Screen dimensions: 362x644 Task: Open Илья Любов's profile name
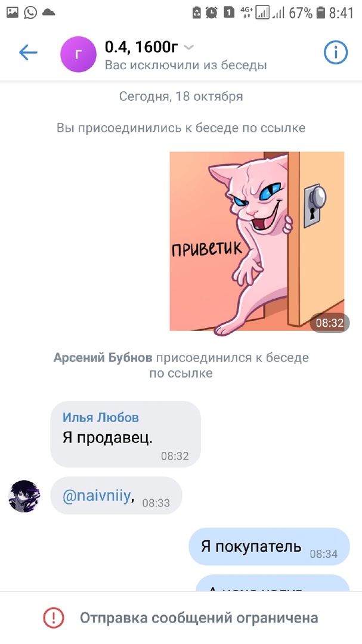click(x=101, y=417)
